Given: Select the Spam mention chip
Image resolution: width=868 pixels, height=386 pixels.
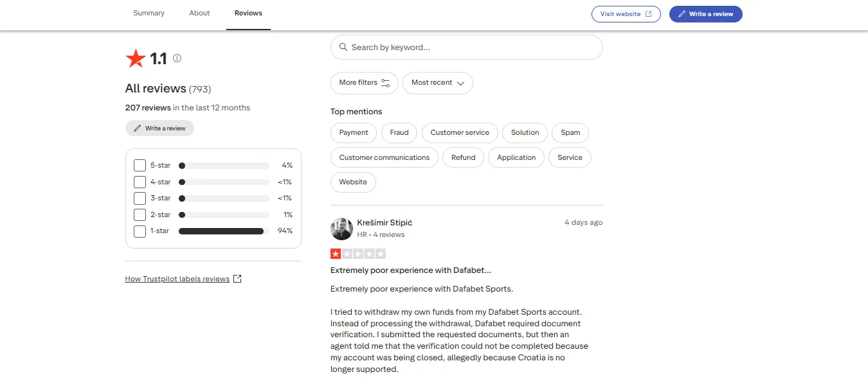Looking at the screenshot, I should [570, 133].
